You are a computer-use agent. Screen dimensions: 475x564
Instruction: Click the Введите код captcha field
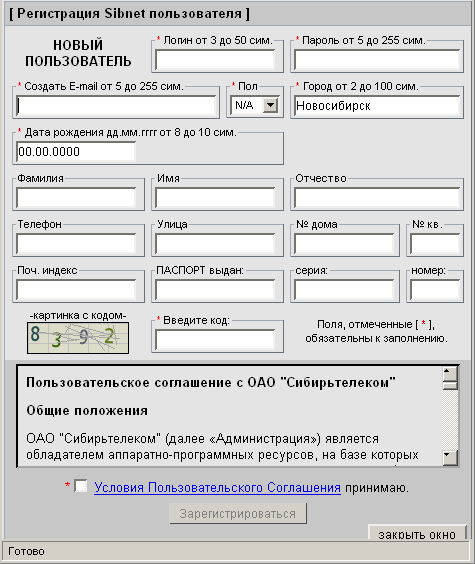click(x=215, y=340)
